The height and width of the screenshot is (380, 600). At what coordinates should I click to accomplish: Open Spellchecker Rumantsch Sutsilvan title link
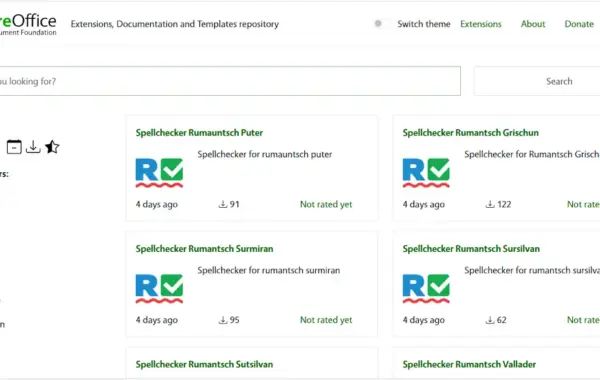point(204,364)
